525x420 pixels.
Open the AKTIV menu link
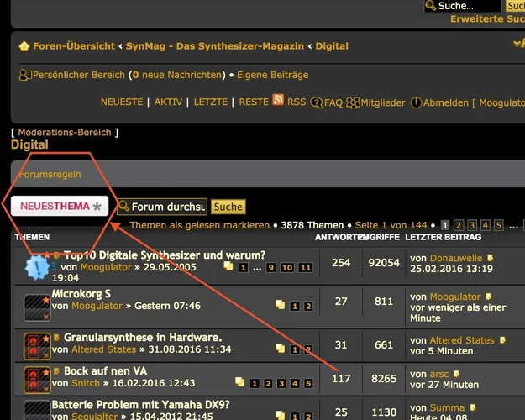coord(168,102)
